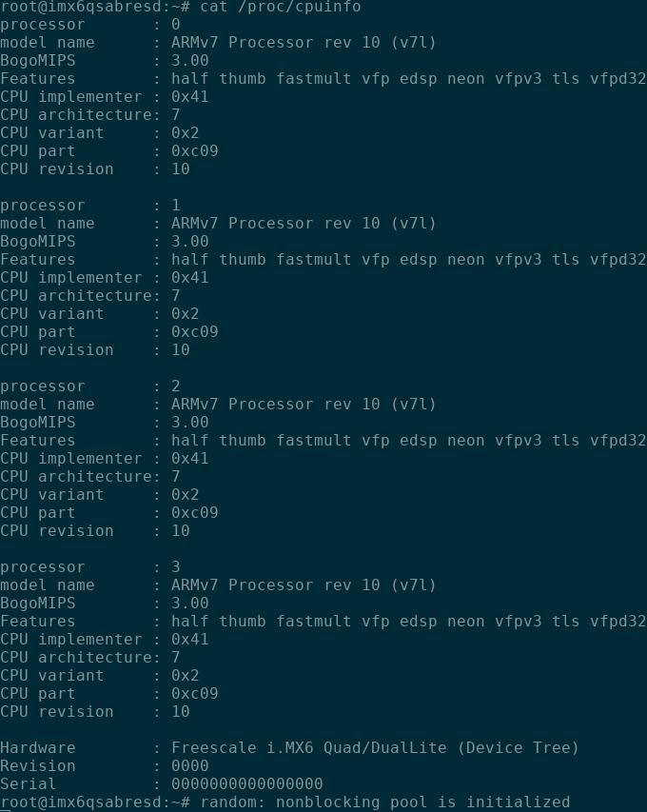Click the "processor : 2" line
The width and height of the screenshot is (647, 812).
(89, 386)
